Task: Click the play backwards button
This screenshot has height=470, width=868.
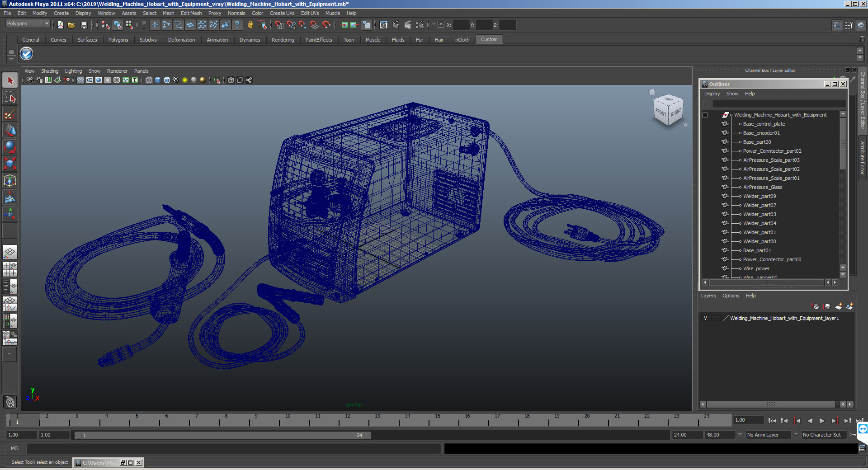Action: [810, 421]
